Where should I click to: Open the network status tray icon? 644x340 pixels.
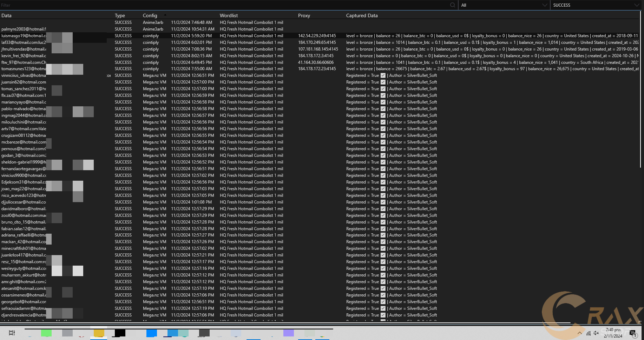coord(589,333)
